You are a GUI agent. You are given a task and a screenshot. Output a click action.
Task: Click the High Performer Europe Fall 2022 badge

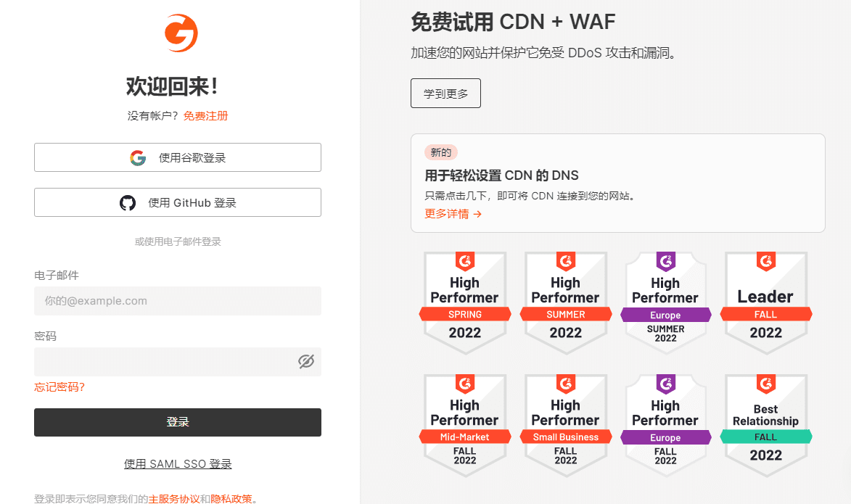[665, 425]
